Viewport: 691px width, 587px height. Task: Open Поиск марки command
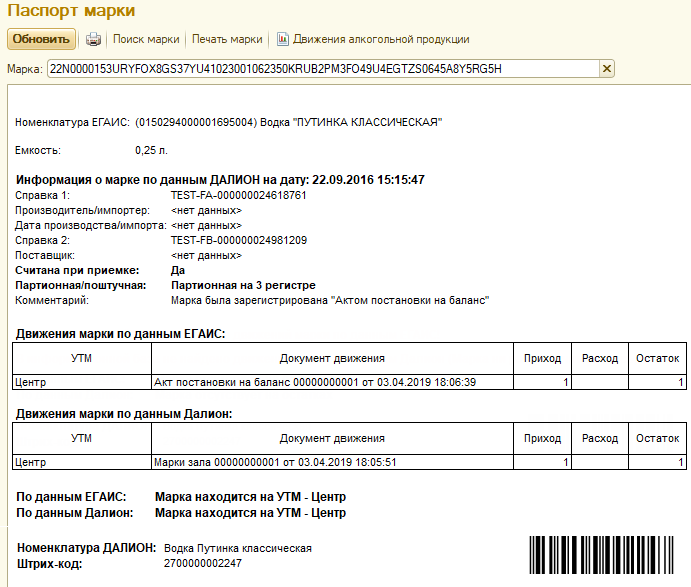click(146, 39)
